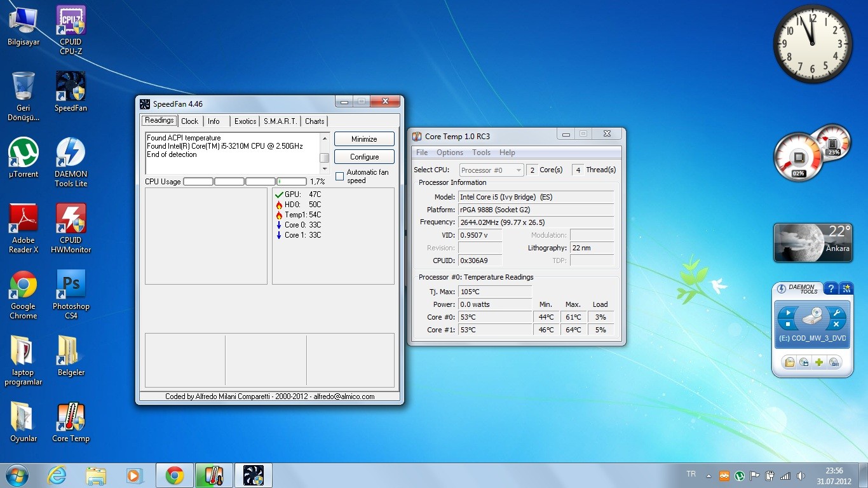Click the analog clock gadget
Image resolution: width=868 pixels, height=488 pixels.
coord(812,44)
